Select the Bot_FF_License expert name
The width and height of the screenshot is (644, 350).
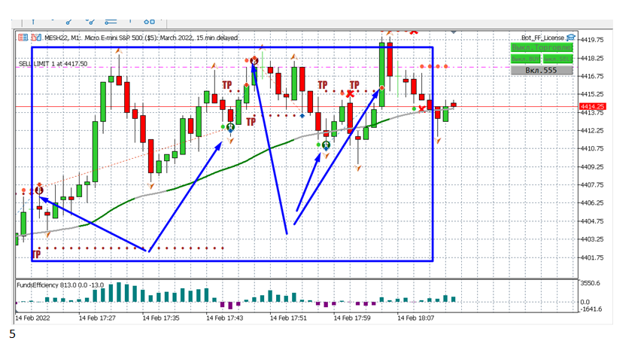tap(542, 38)
